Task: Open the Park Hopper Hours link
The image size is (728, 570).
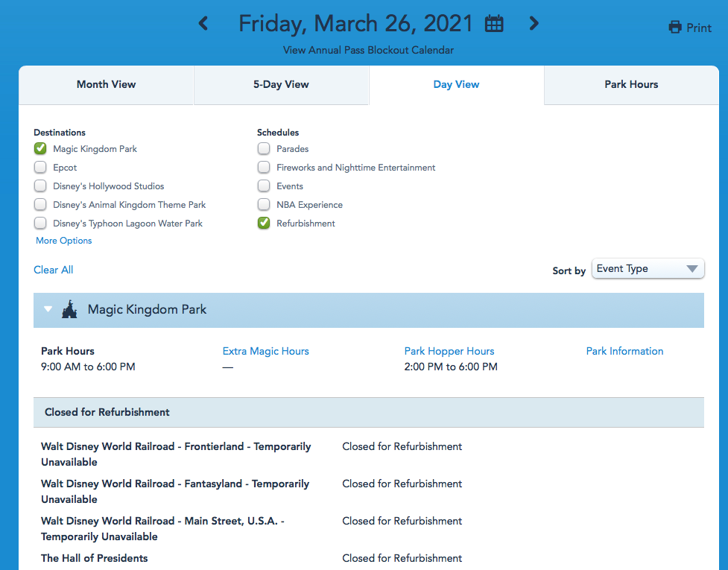Action: (x=449, y=352)
